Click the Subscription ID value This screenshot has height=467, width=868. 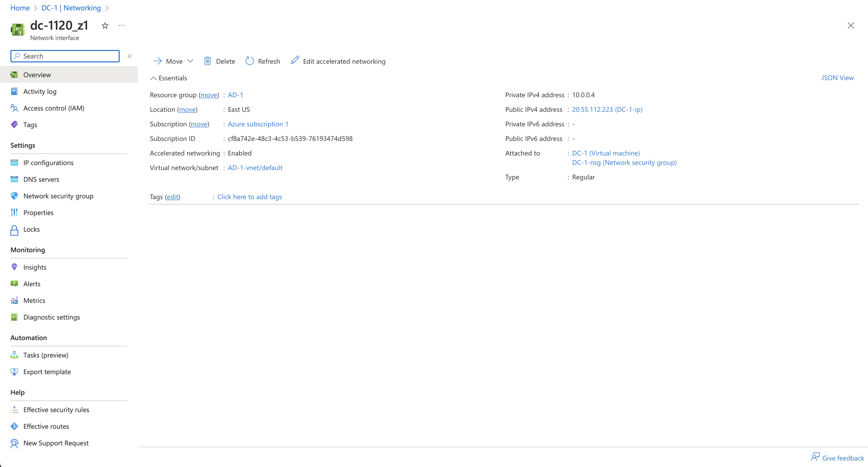pyautogui.click(x=290, y=139)
